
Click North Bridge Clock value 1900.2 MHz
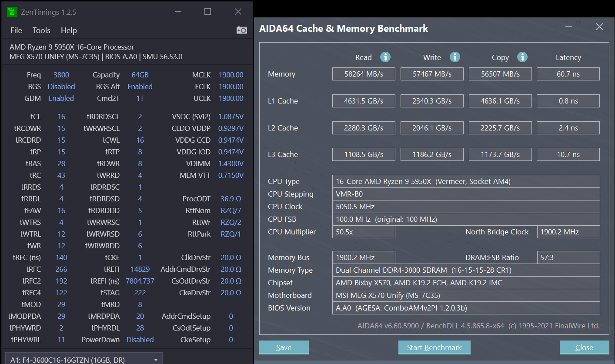pyautogui.click(x=568, y=232)
